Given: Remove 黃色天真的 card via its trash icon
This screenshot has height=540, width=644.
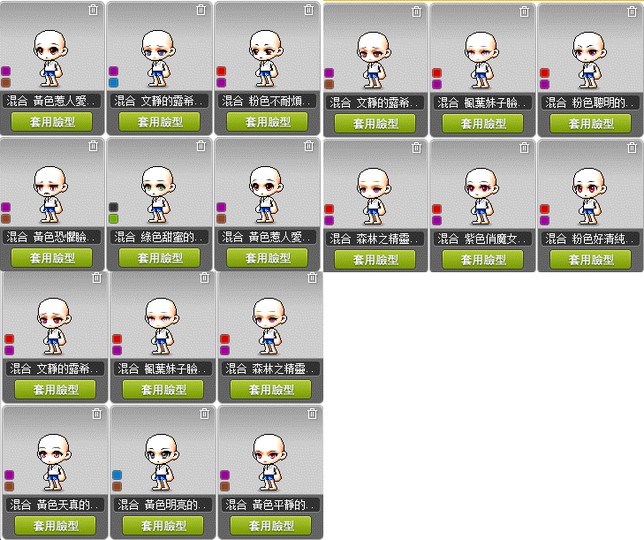Looking at the screenshot, I should click(97, 414).
